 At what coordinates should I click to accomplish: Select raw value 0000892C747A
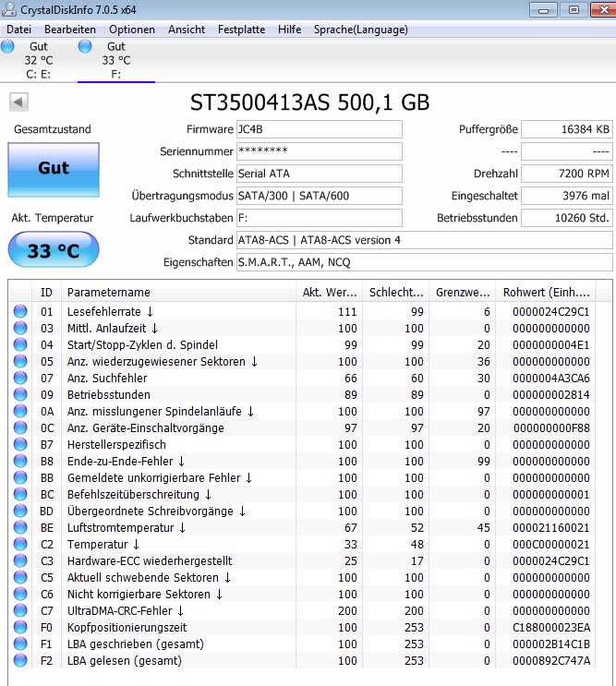[551, 661]
